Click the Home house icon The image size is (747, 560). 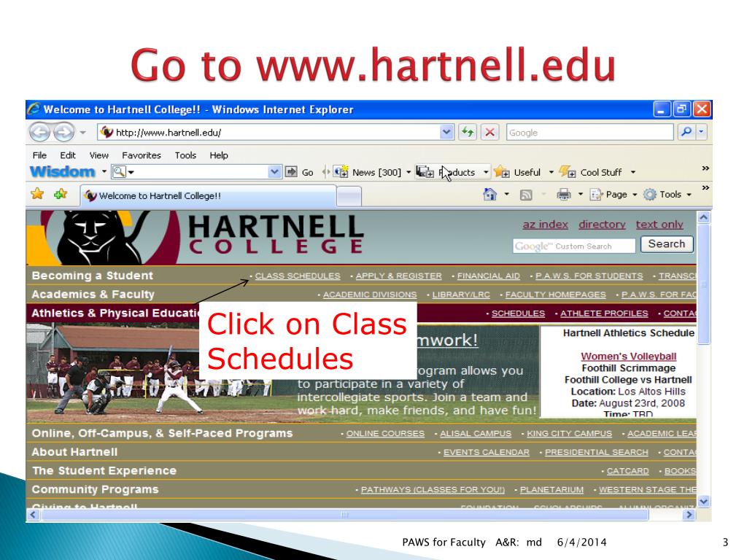[x=489, y=194]
